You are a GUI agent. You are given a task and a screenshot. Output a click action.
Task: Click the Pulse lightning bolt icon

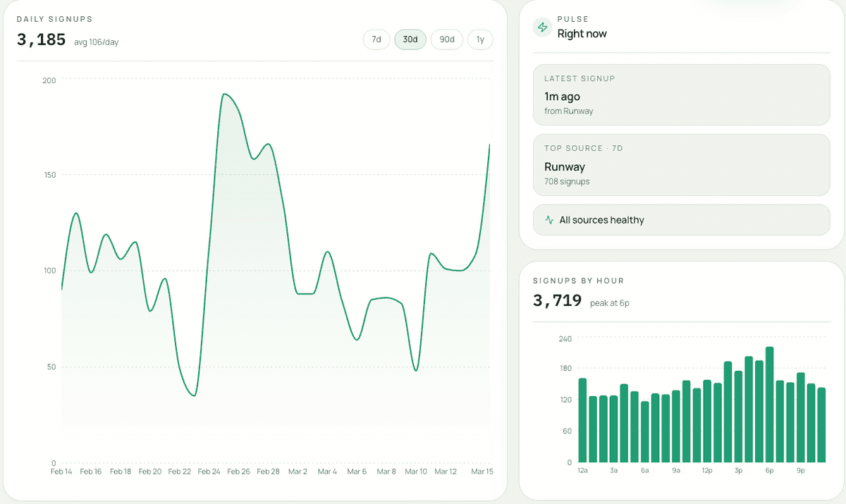point(542,27)
